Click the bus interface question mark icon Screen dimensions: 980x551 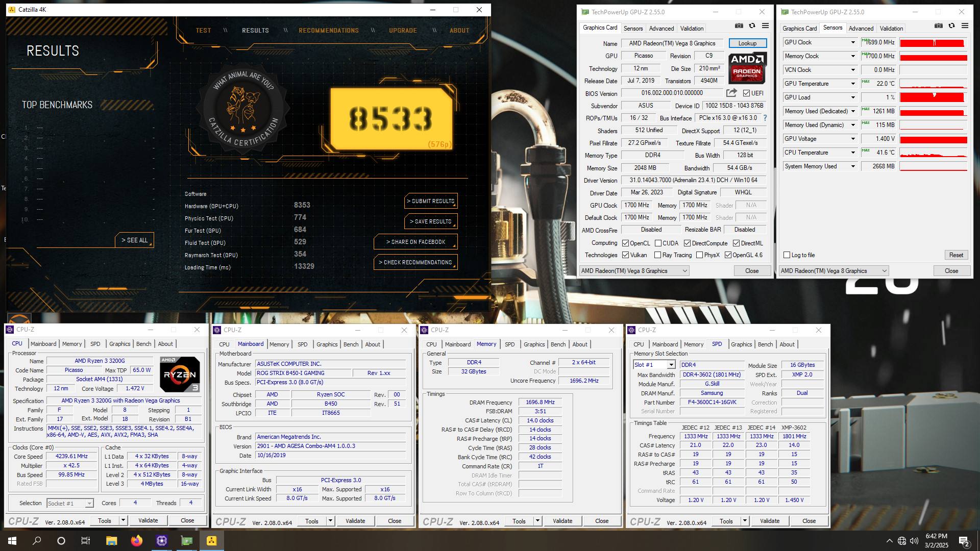pos(765,118)
